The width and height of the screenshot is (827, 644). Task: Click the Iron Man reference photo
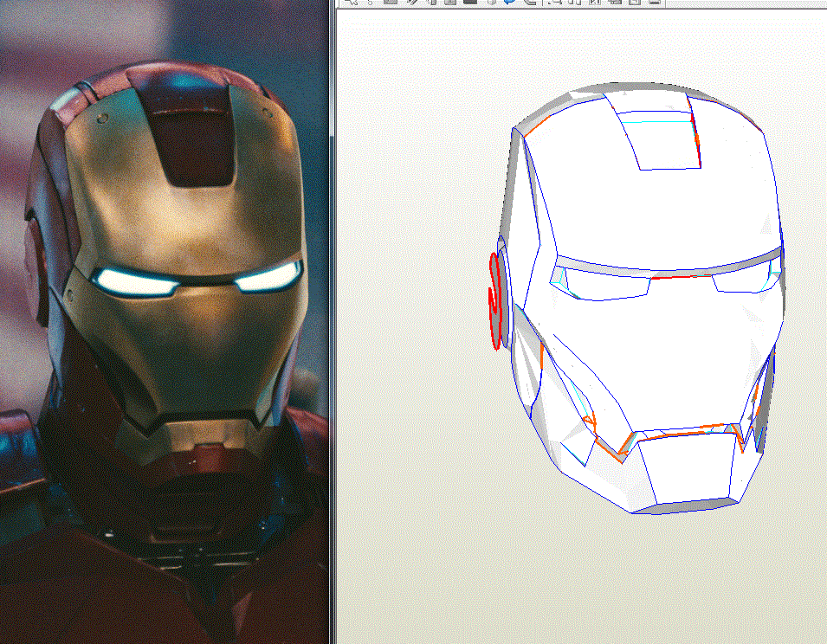click(164, 322)
